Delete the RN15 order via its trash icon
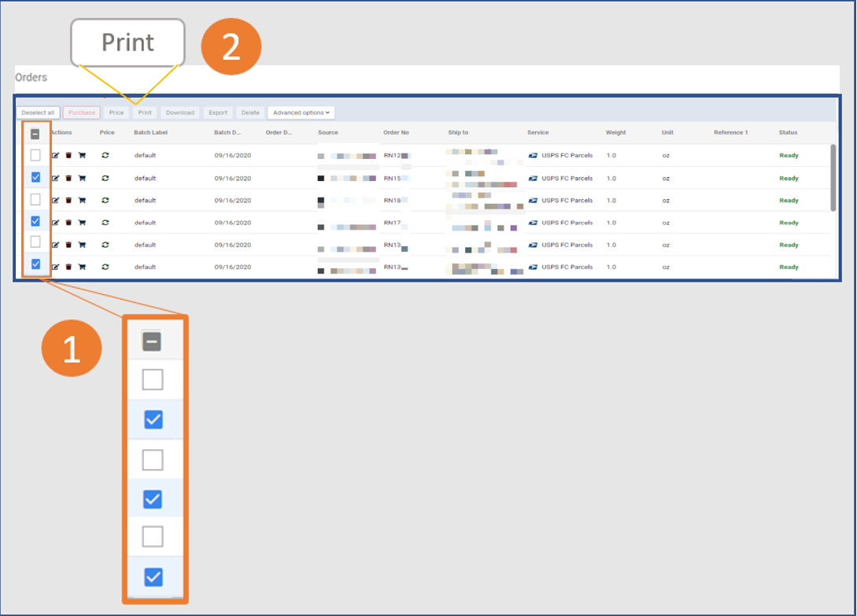 point(68,178)
